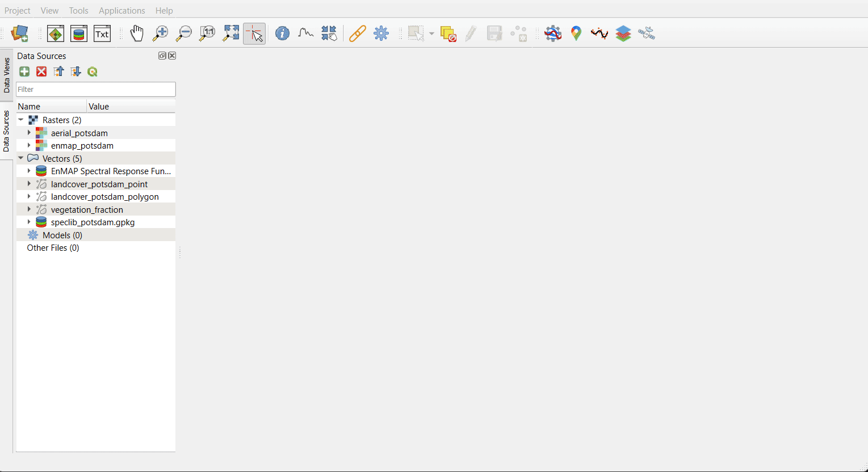This screenshot has height=472, width=868.
Task: Click the Save Edits icon
Action: pyautogui.click(x=494, y=34)
